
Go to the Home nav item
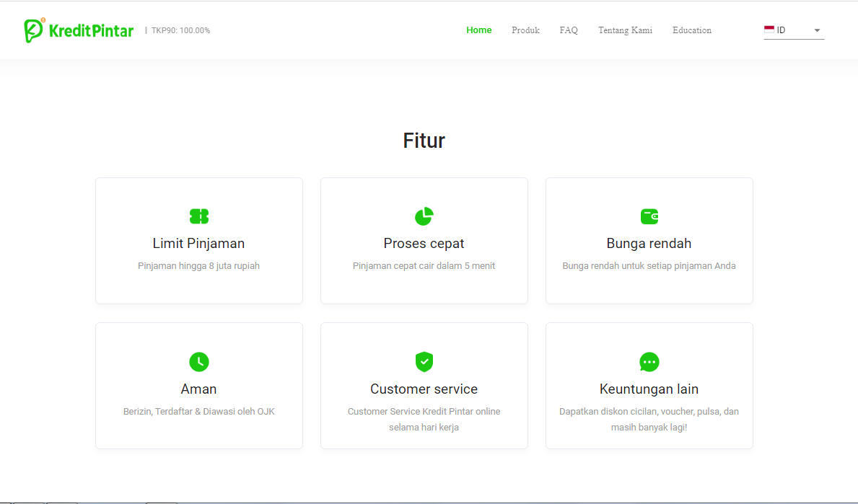pyautogui.click(x=478, y=30)
